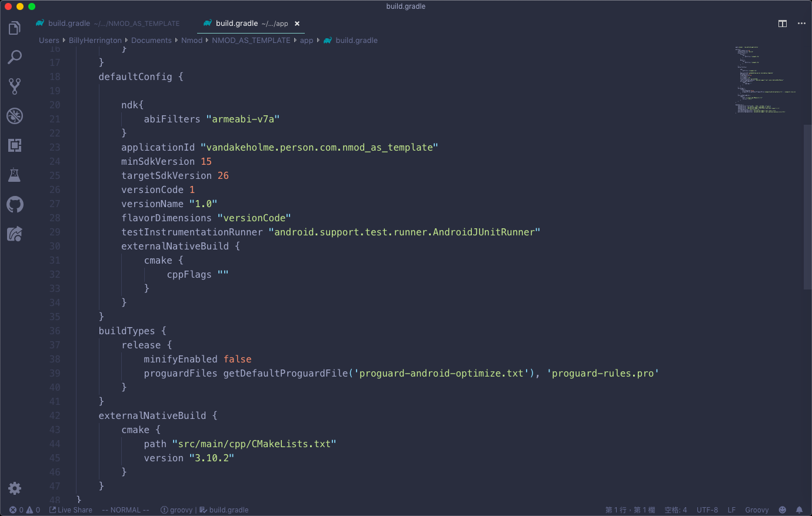Open notifications via the bell icon
Screen dimensions: 812x516
point(799,510)
